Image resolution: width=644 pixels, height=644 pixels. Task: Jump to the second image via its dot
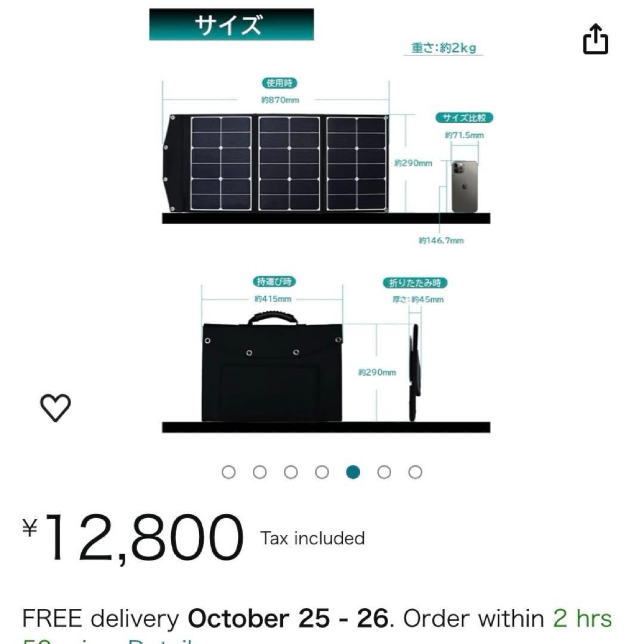(259, 472)
